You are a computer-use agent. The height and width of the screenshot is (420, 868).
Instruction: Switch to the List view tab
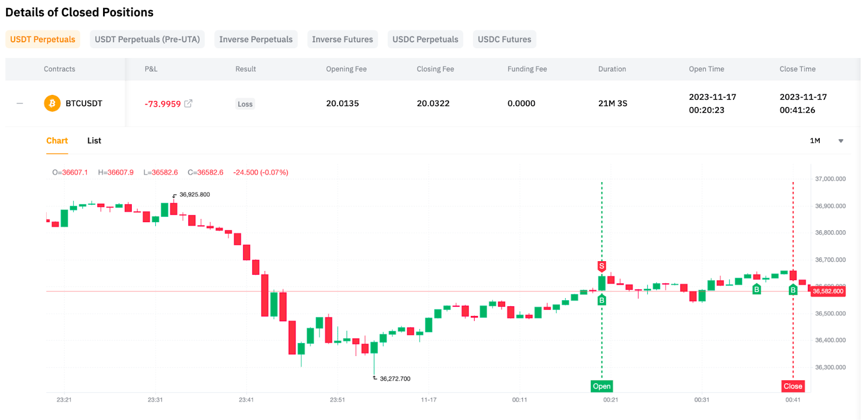tap(94, 141)
